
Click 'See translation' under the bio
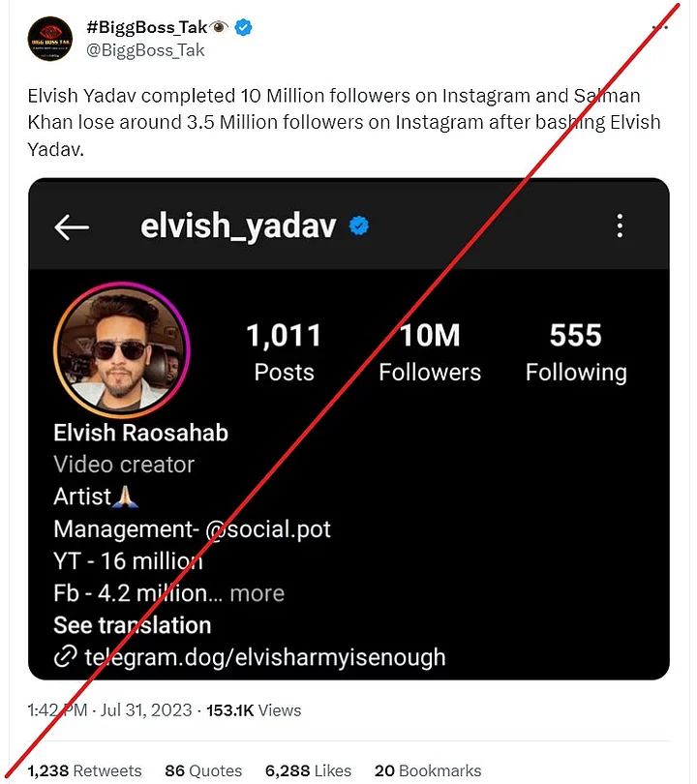tap(132, 625)
